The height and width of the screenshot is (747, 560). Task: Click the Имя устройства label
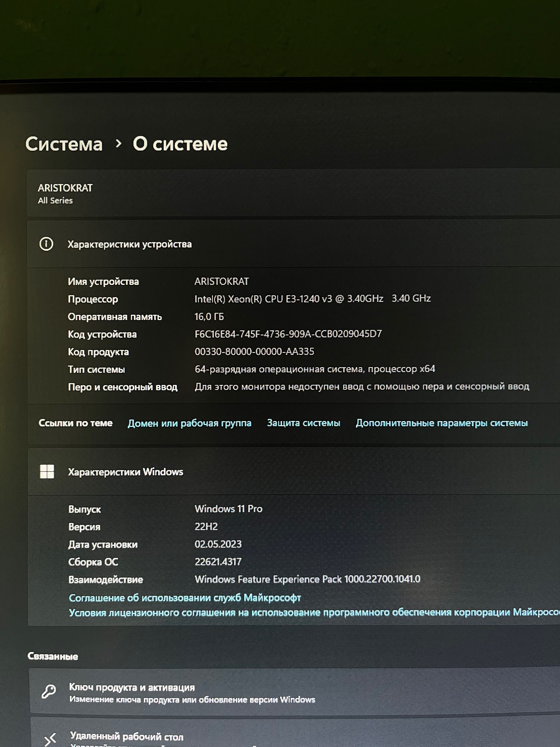coord(103,282)
